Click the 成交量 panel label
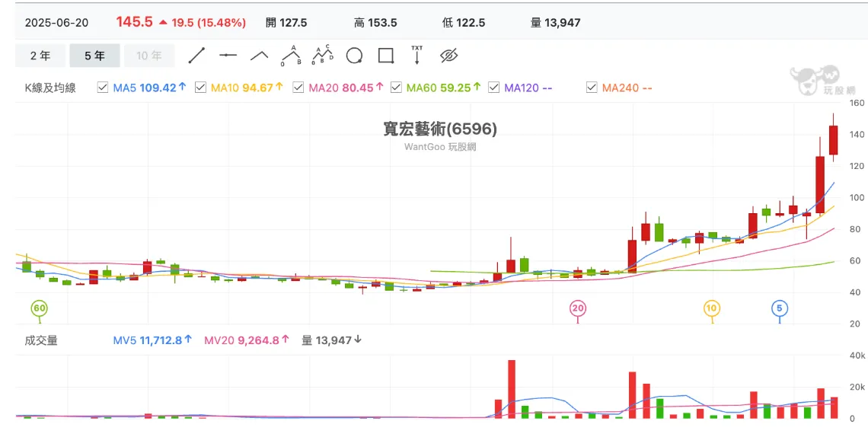The image size is (868, 437). pos(41,340)
